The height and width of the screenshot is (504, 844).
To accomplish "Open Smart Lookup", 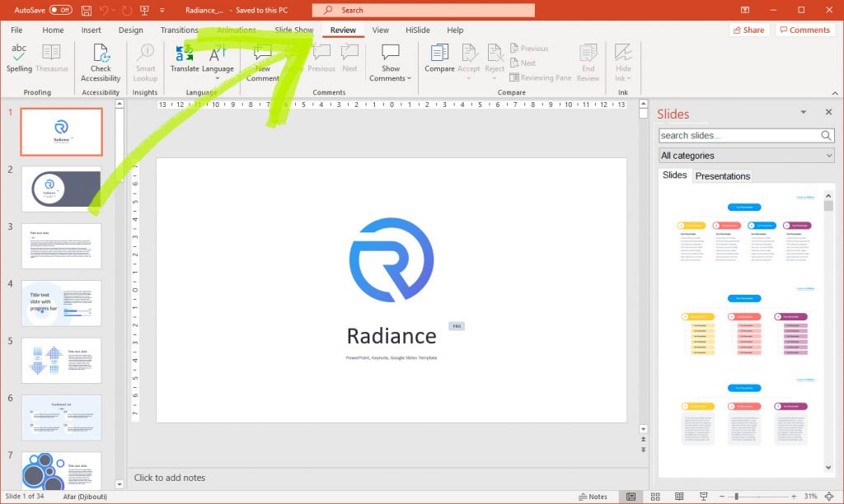I will [x=145, y=63].
